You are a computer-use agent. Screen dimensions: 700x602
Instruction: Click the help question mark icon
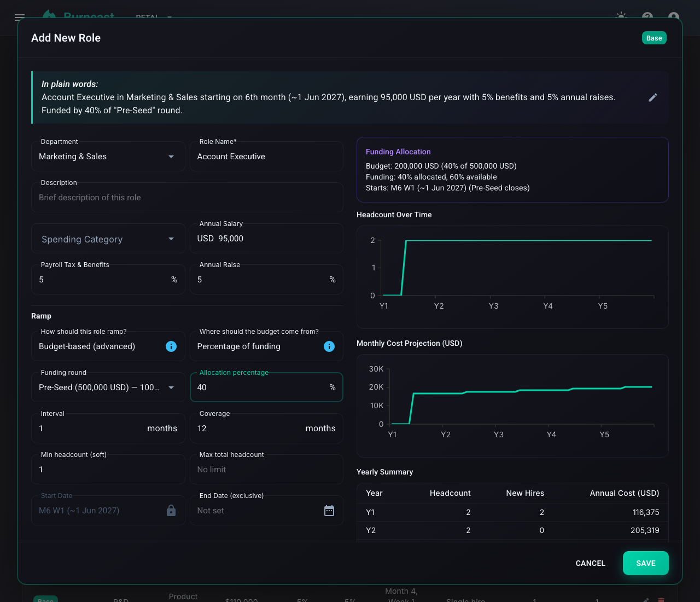click(647, 17)
